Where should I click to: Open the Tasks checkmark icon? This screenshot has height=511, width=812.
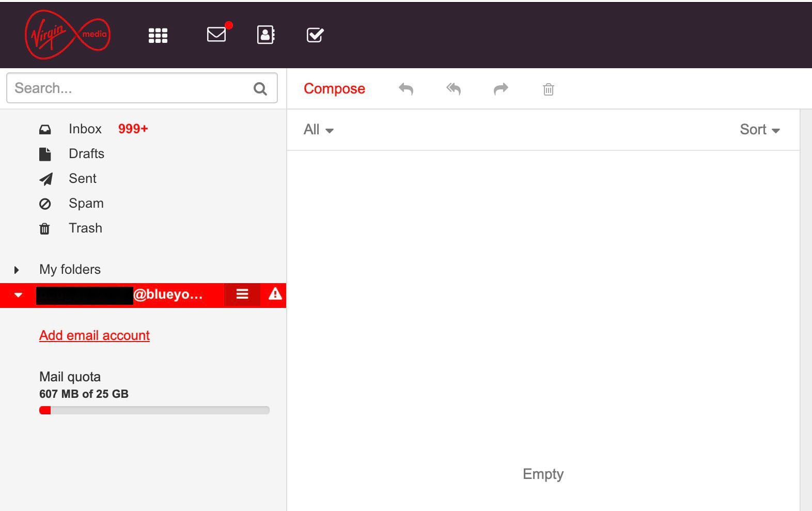315,35
